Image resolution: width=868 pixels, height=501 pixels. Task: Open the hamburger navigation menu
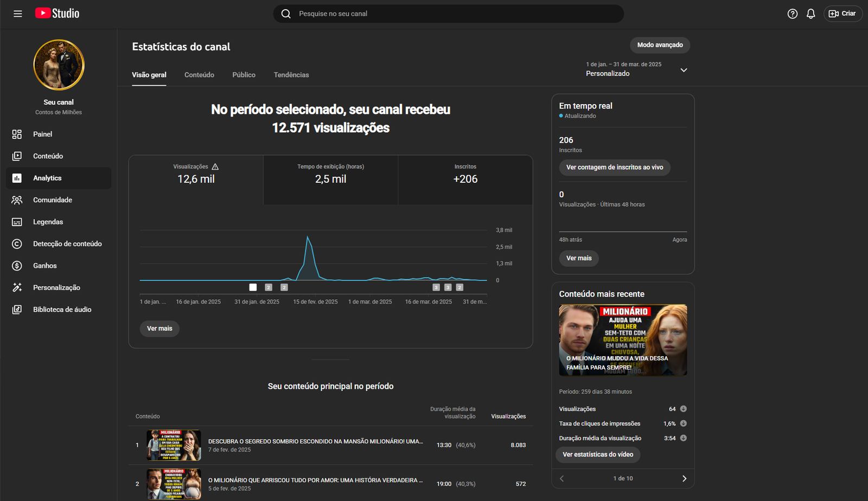(18, 14)
